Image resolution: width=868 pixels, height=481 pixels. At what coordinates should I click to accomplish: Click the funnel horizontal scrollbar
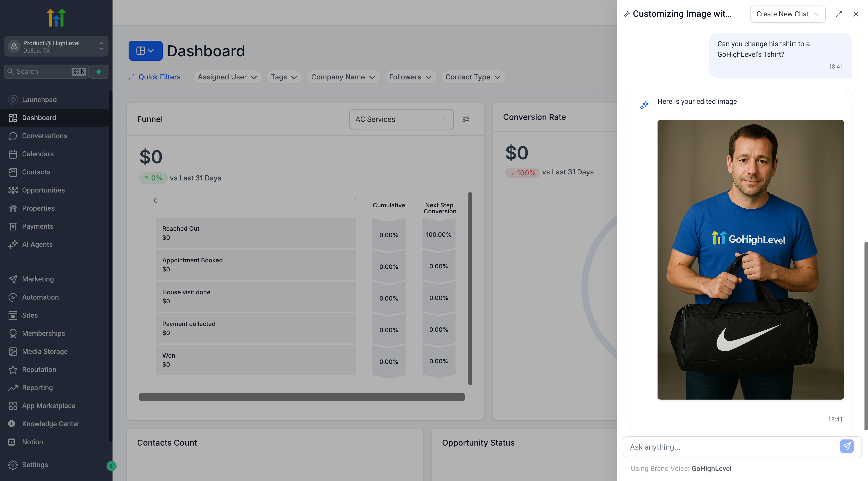[x=302, y=397]
